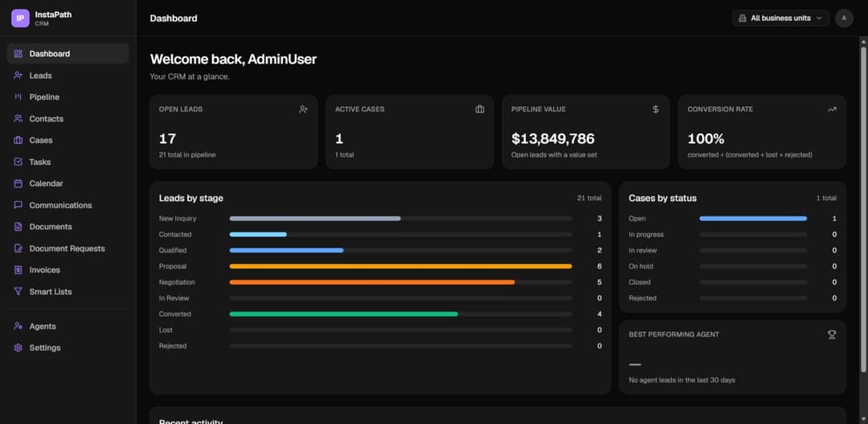Viewport: 868px width, 424px height.
Task: Click the Closed case status label
Action: click(x=640, y=282)
